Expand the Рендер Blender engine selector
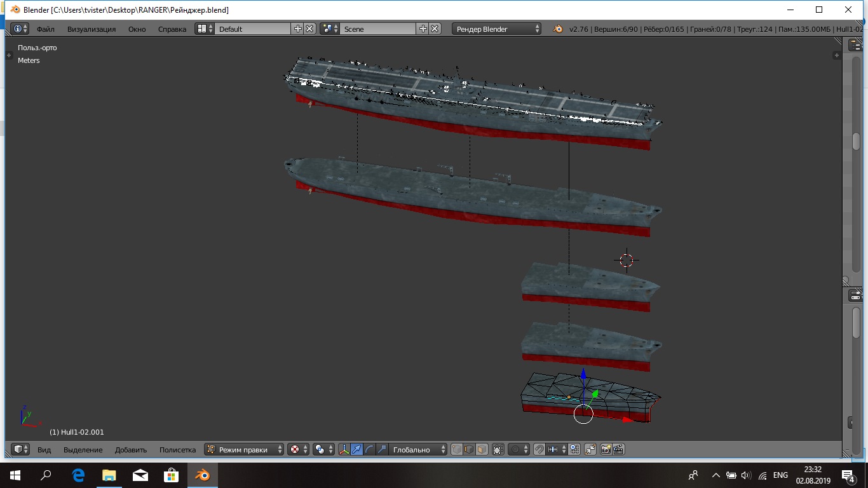 point(497,29)
